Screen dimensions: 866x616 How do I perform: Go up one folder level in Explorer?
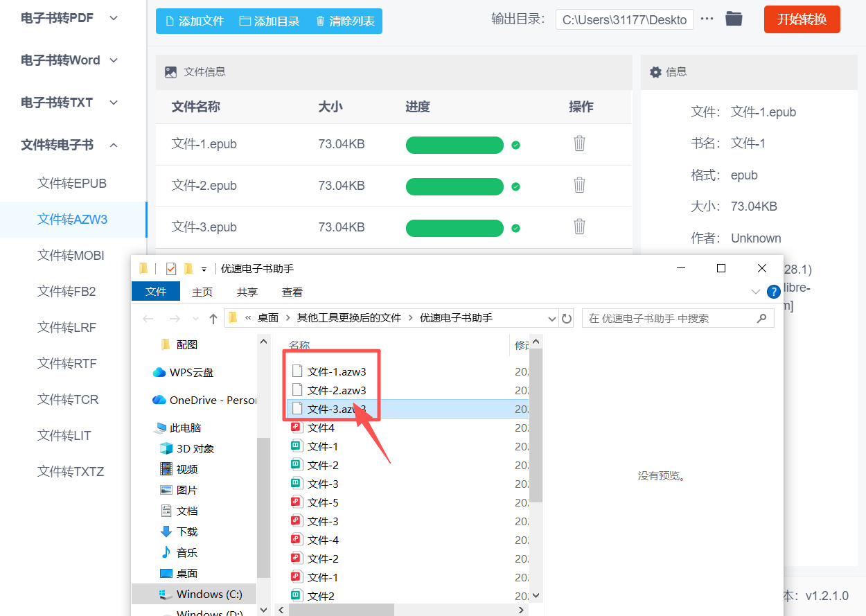tap(213, 319)
